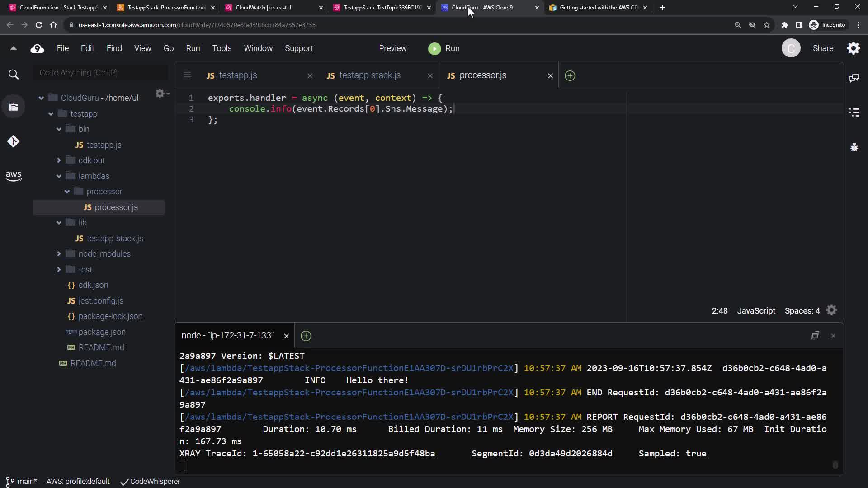This screenshot has height=488, width=868.
Task: Open the Collaborate chat panel icon
Action: [x=854, y=78]
